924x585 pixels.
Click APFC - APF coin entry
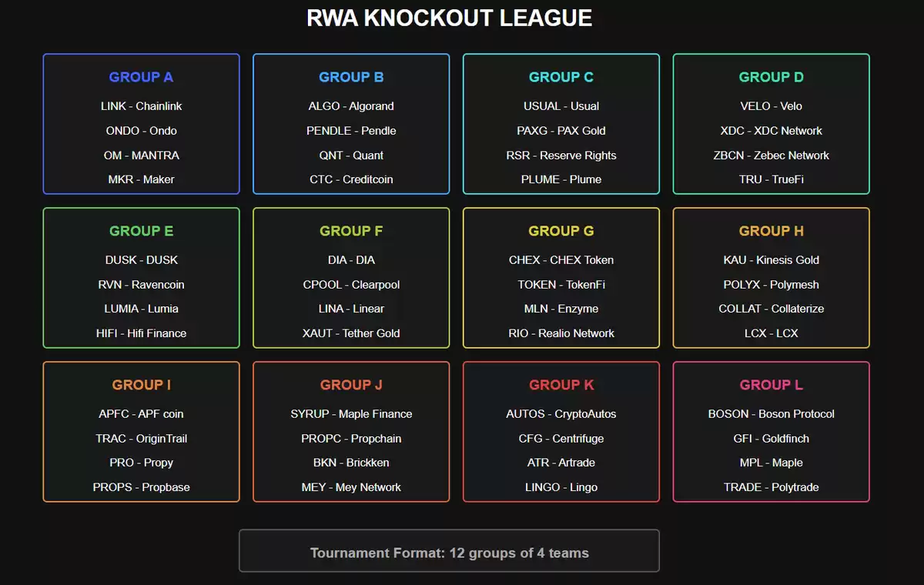pyautogui.click(x=141, y=414)
